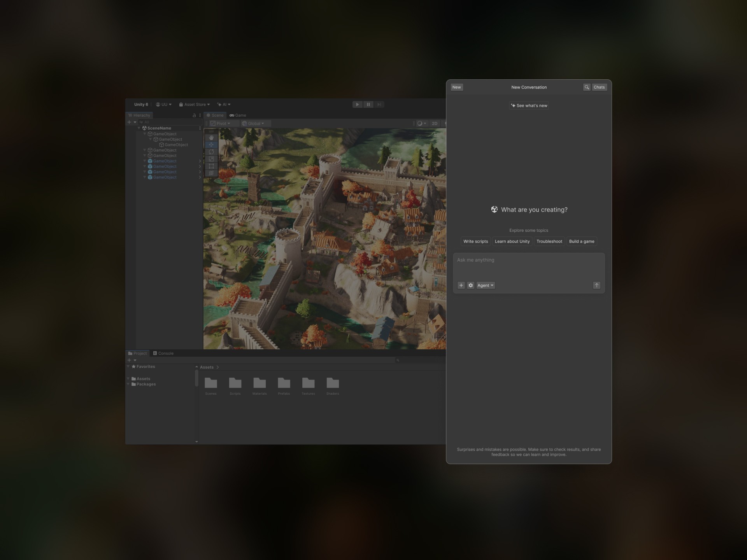
Task: Select the Rotate tool
Action: [x=211, y=152]
